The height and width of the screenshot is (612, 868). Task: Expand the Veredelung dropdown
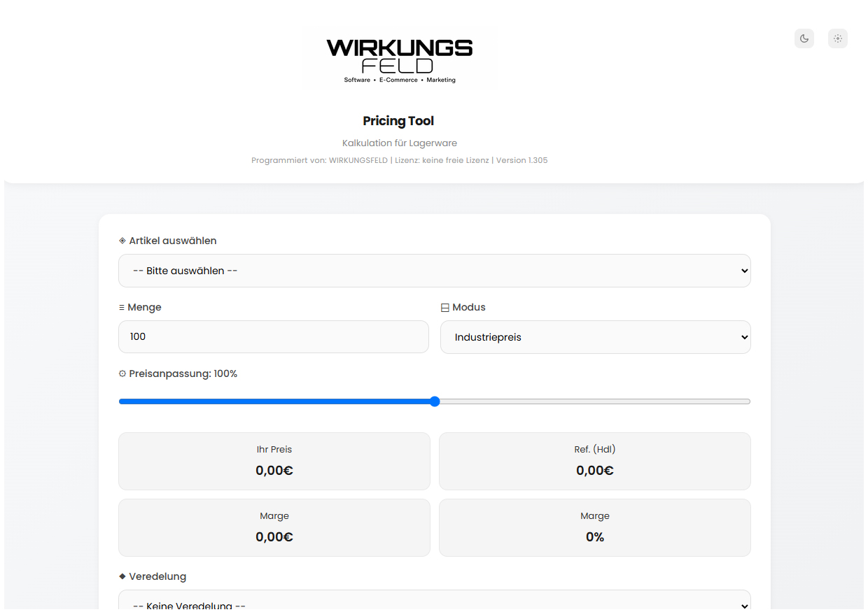435,602
